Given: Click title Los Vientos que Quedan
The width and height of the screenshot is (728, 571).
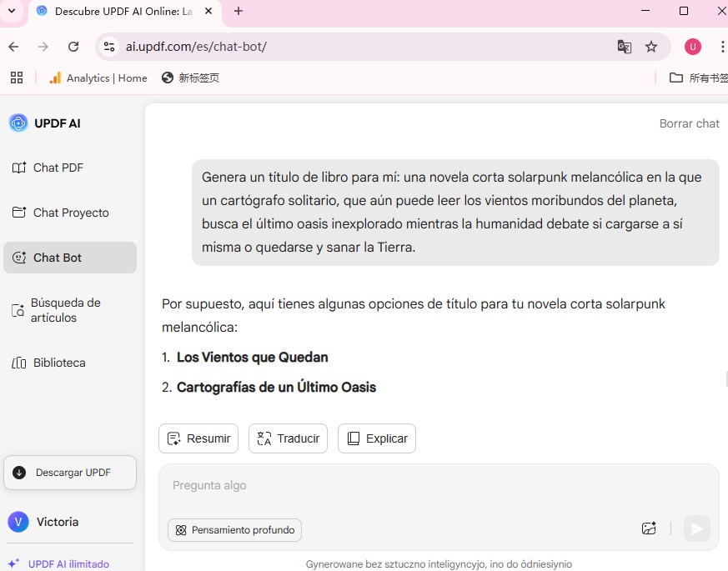Looking at the screenshot, I should click(x=252, y=357).
